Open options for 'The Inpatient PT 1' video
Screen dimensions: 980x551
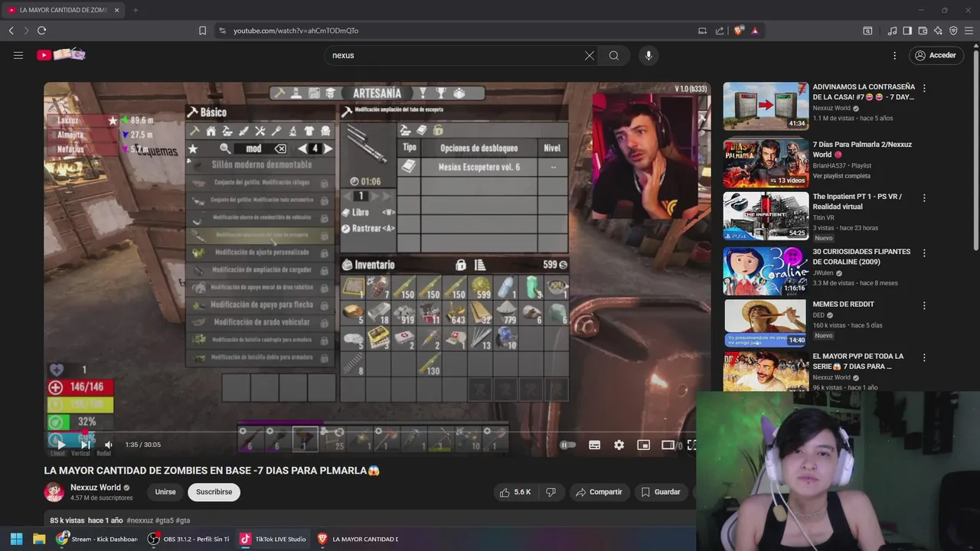tap(924, 197)
